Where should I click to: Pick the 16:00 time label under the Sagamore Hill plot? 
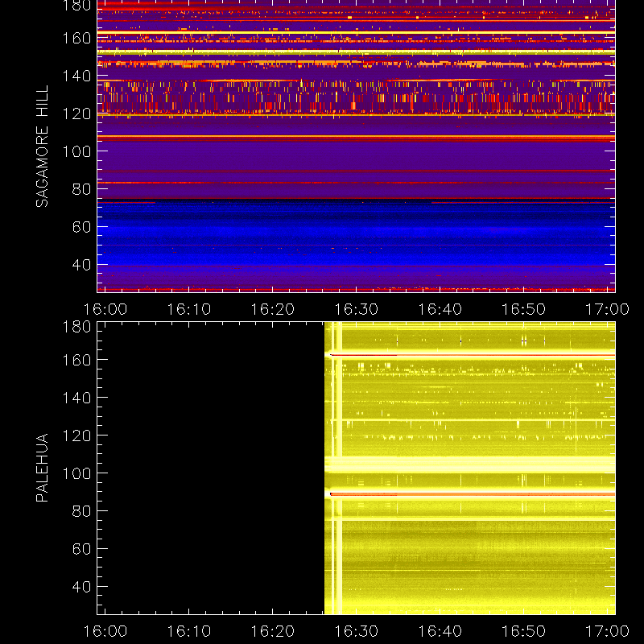tap(105, 309)
